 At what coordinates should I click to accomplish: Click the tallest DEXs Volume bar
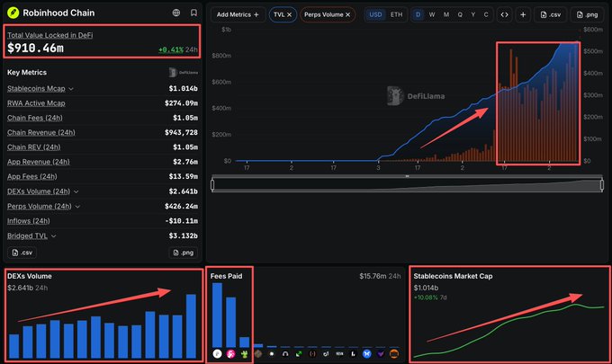tap(191, 326)
